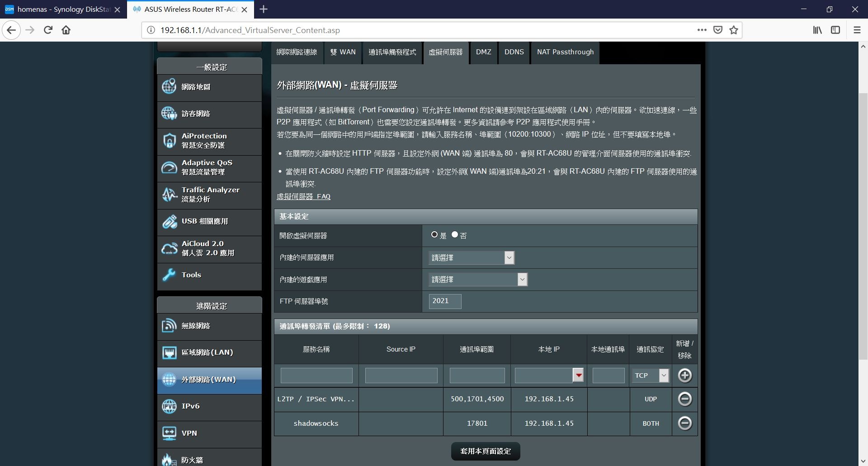Click scrollbar down arrow
868x466 pixels.
click(863, 461)
